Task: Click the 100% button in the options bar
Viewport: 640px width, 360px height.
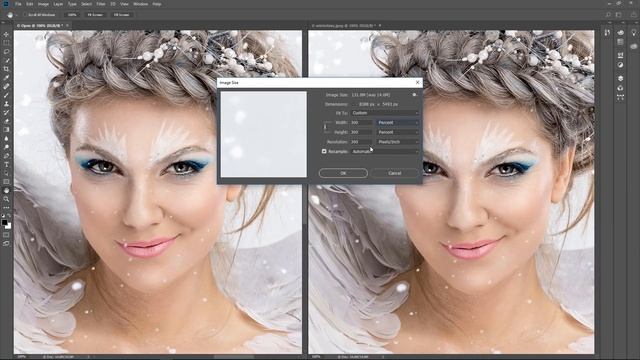Action: pyautogui.click(x=72, y=15)
